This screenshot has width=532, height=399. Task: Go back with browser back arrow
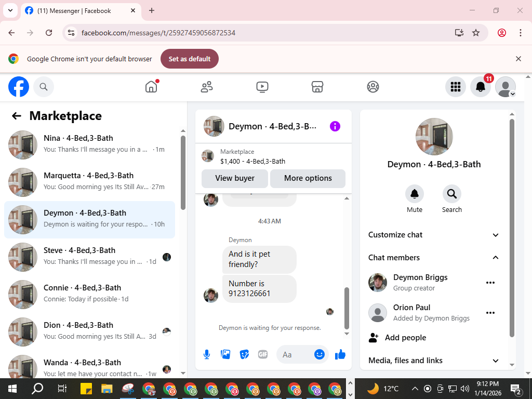11,33
